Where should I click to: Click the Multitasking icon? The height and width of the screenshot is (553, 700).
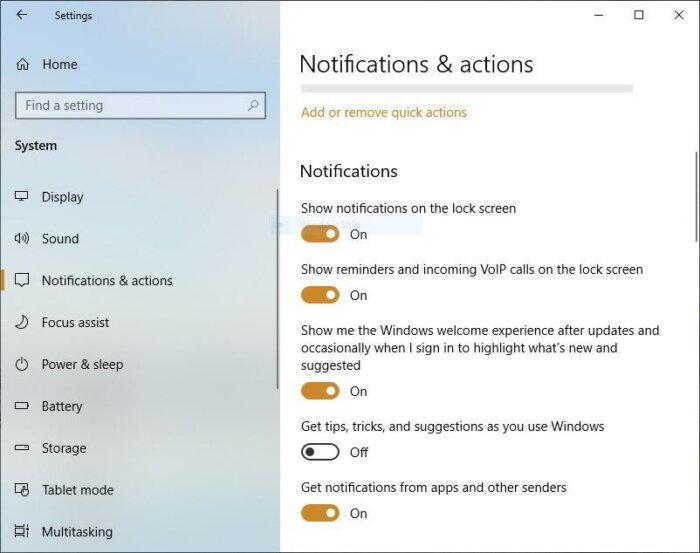tap(21, 531)
